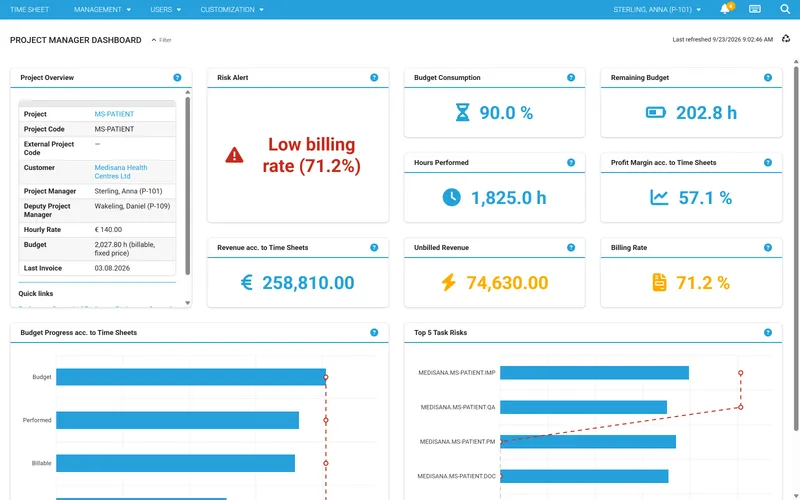Click the 202.8 h remaining budget value

click(707, 113)
